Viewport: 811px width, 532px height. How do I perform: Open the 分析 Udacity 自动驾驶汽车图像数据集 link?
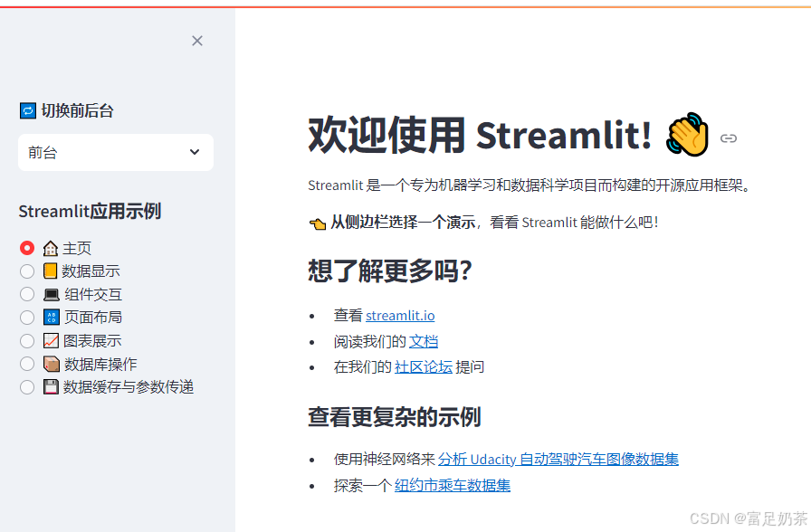[558, 459]
